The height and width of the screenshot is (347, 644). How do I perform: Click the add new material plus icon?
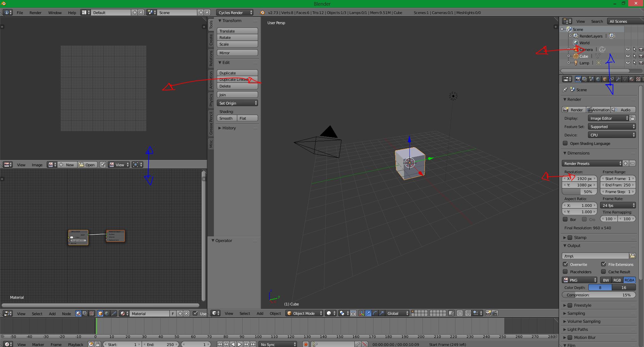click(x=180, y=313)
